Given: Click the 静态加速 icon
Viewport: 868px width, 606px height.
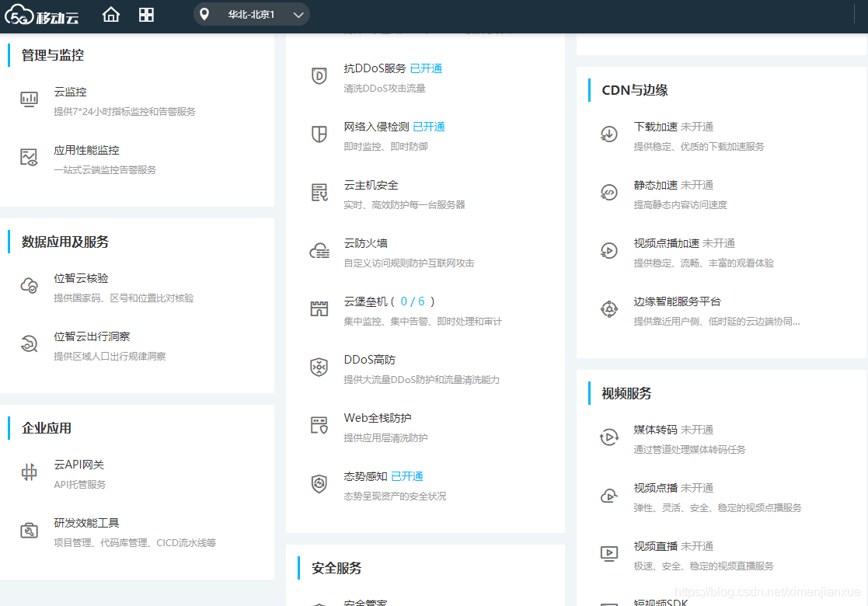Looking at the screenshot, I should pos(609,192).
